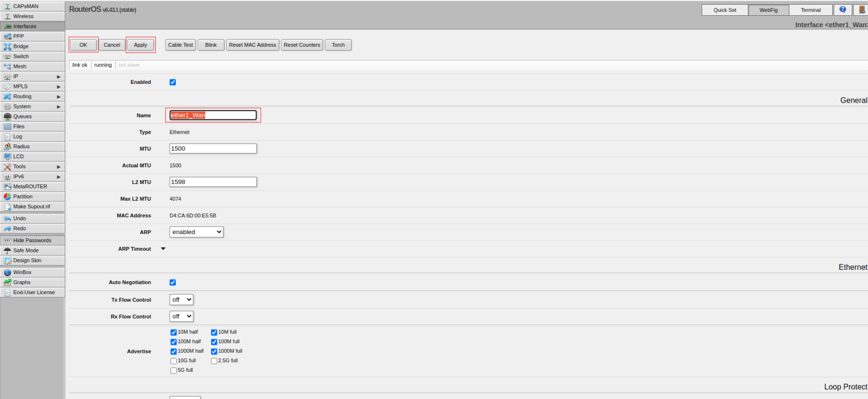
Task: Open Graphs via its chart icon
Action: (x=8, y=282)
